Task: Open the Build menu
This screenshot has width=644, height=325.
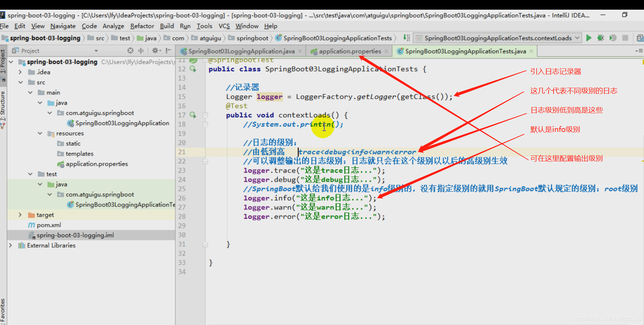Action: tap(167, 26)
